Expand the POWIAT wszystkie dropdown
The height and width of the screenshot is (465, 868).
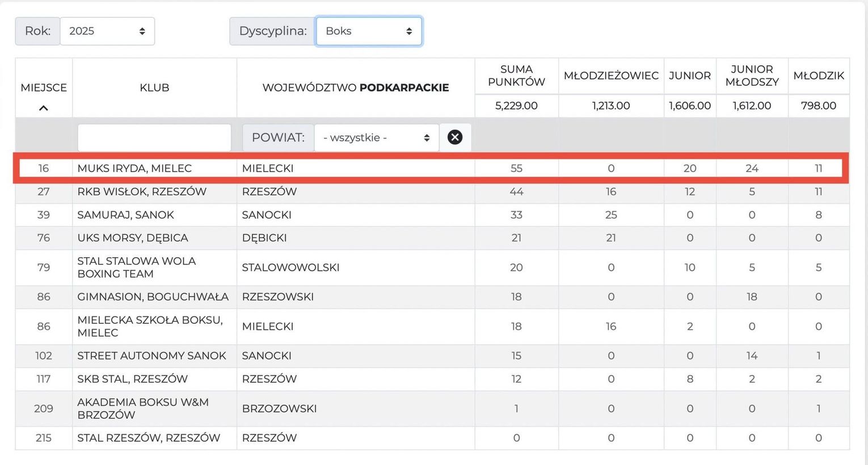(x=376, y=138)
